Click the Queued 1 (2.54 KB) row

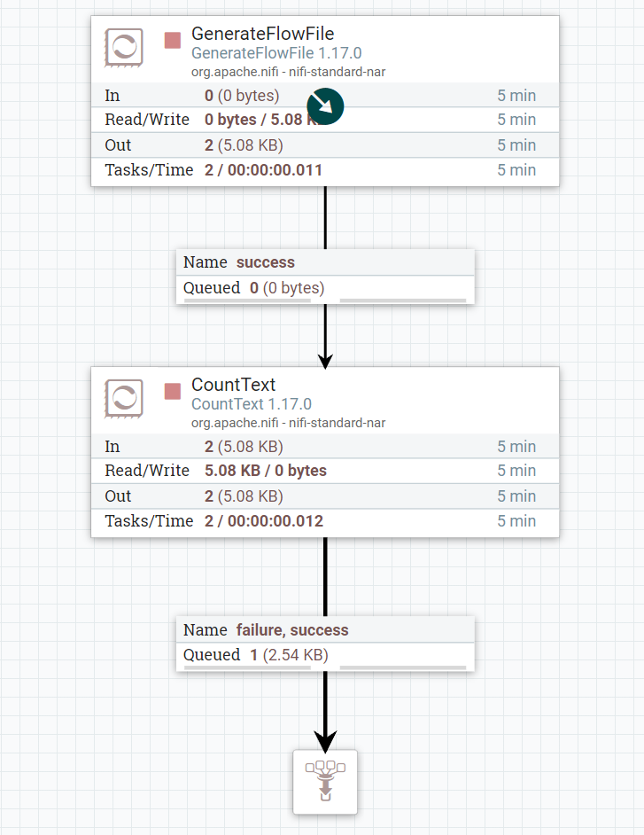(x=256, y=655)
